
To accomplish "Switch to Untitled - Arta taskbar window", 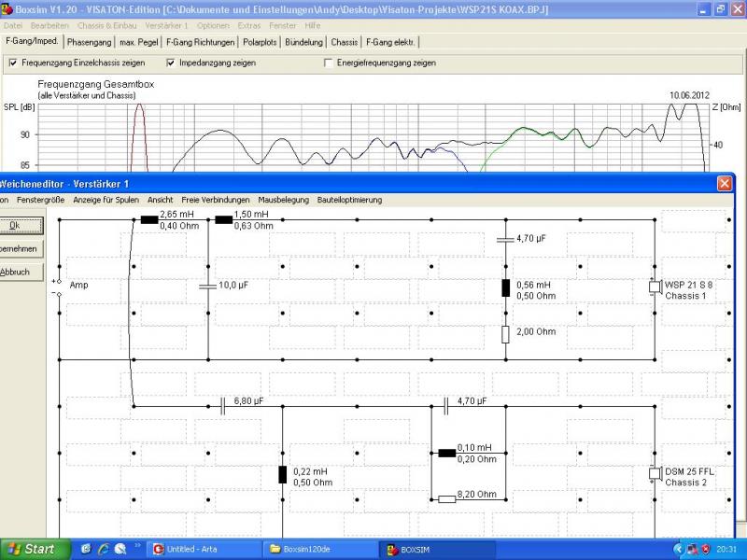I will [x=204, y=549].
